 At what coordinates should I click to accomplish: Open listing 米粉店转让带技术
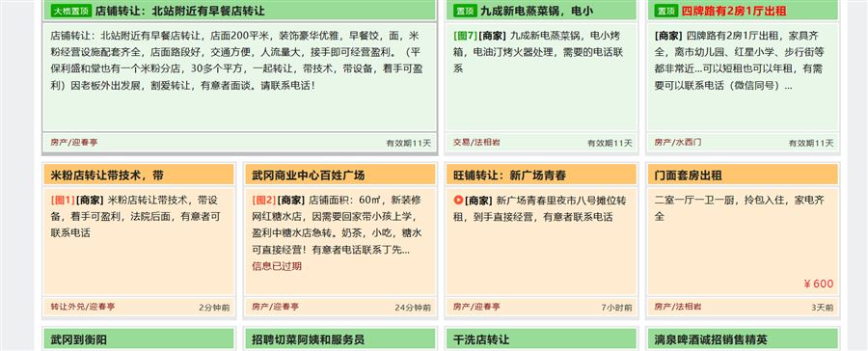click(x=107, y=175)
